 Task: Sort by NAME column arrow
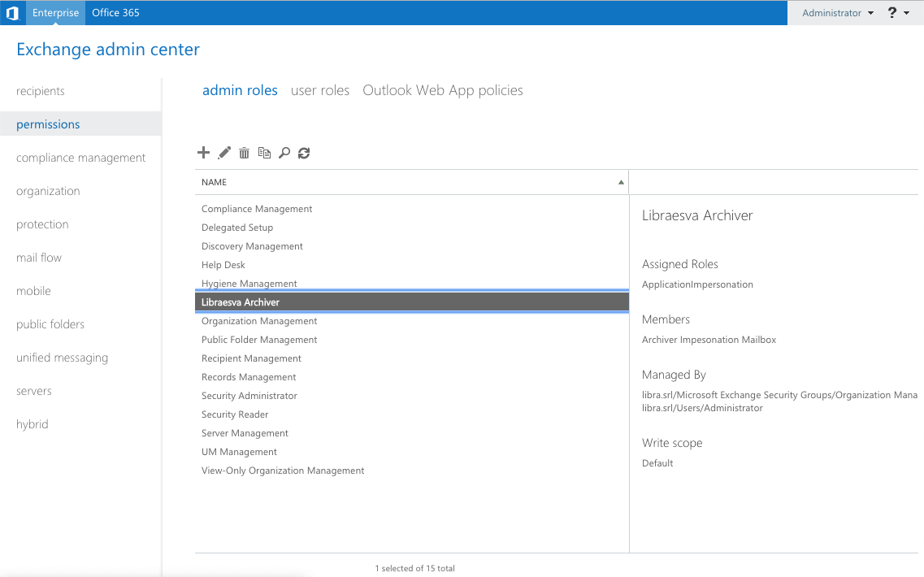[x=621, y=182]
